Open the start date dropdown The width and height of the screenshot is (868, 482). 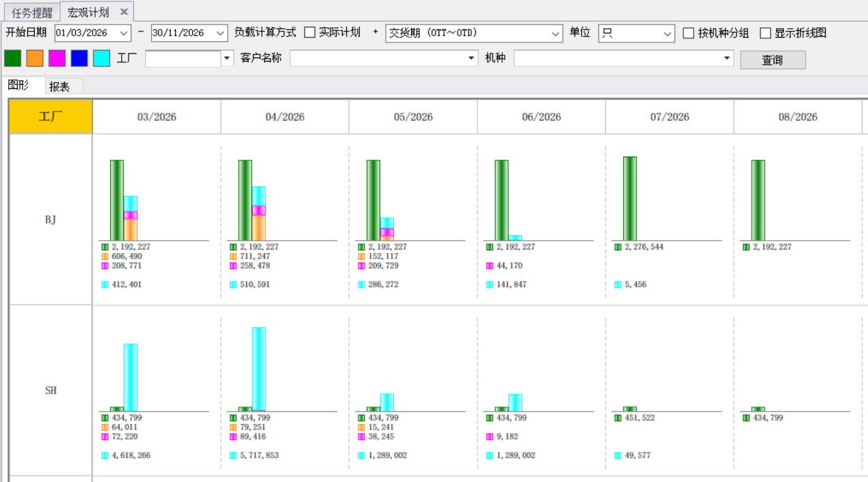[124, 33]
